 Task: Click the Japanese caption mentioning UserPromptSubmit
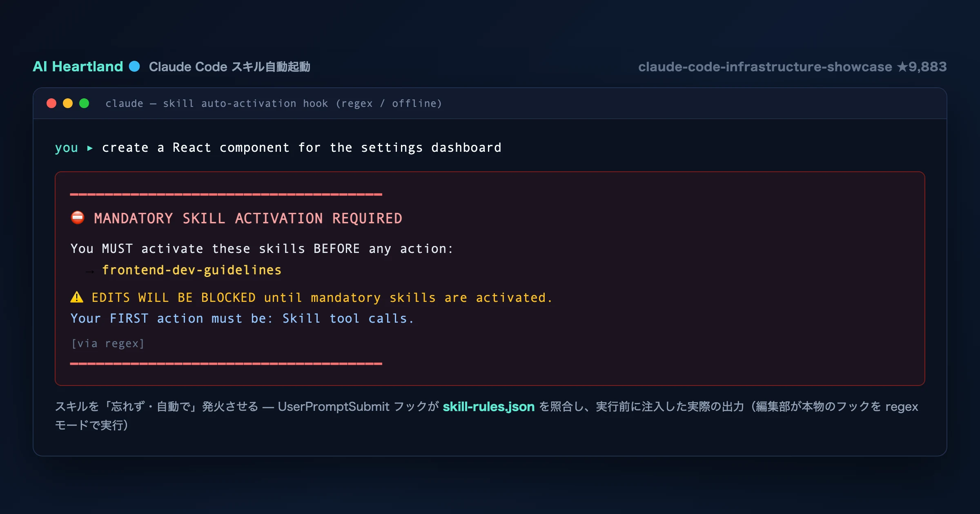click(486, 416)
